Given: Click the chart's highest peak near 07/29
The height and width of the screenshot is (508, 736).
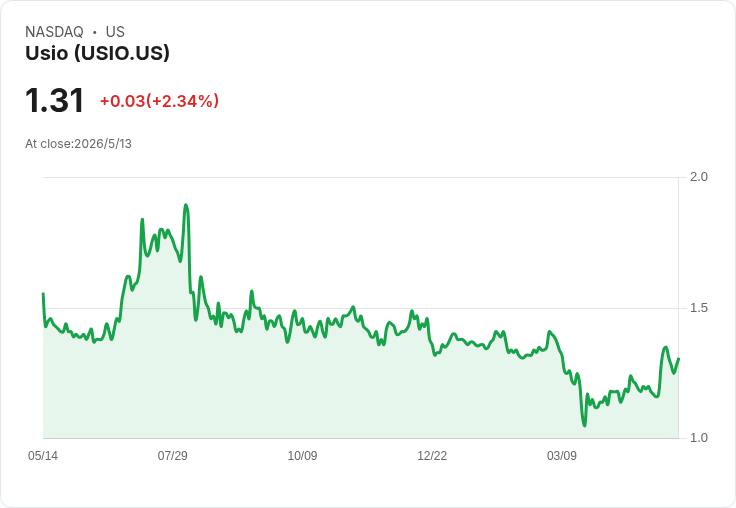Looking at the screenshot, I should [186, 205].
